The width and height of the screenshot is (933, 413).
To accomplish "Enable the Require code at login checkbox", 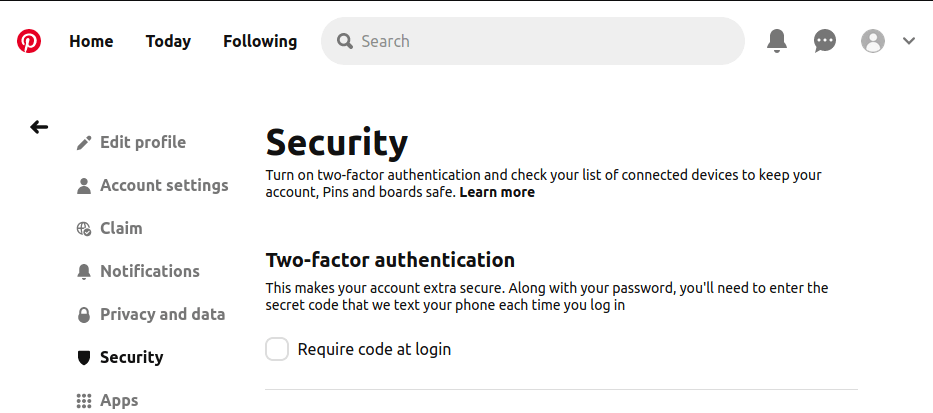I will coord(277,349).
